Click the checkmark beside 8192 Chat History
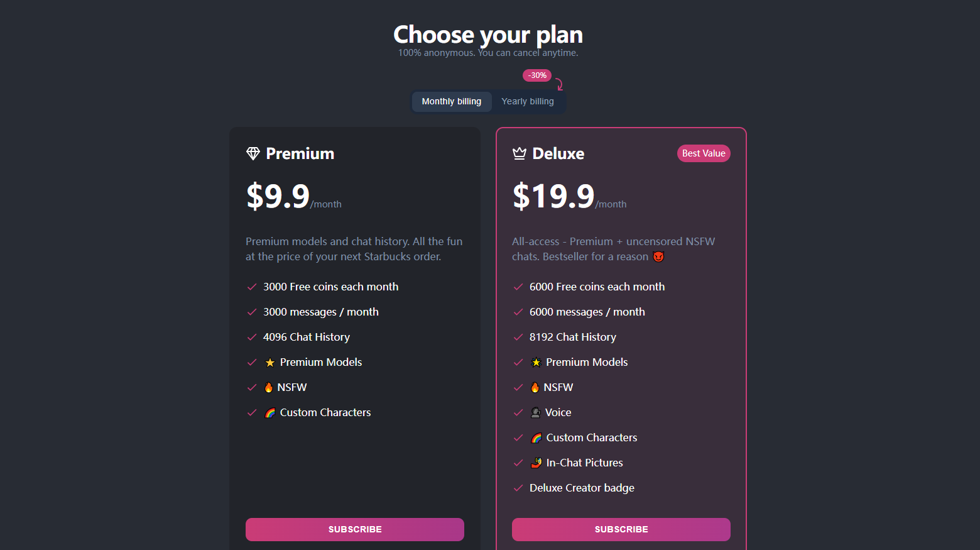 [x=518, y=337]
